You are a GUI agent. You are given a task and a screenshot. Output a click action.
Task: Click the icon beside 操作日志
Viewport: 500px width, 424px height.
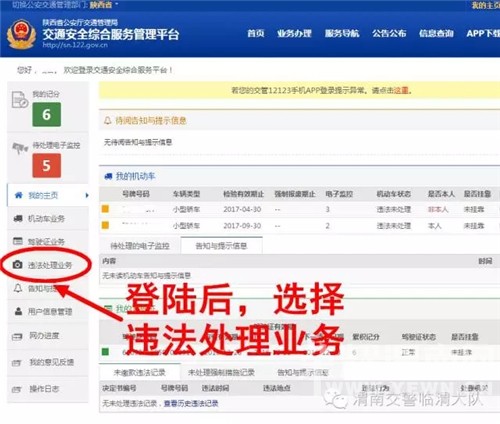[x=17, y=389]
